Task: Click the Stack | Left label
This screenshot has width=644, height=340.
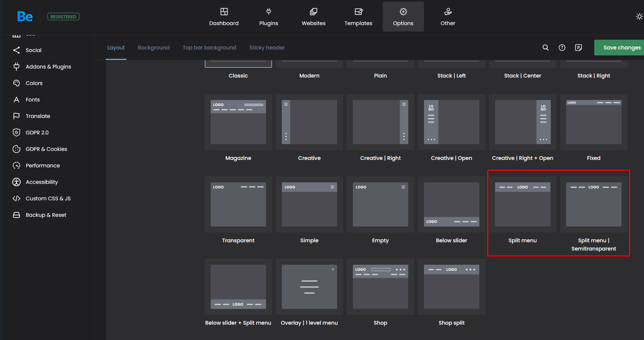Action: [452, 76]
